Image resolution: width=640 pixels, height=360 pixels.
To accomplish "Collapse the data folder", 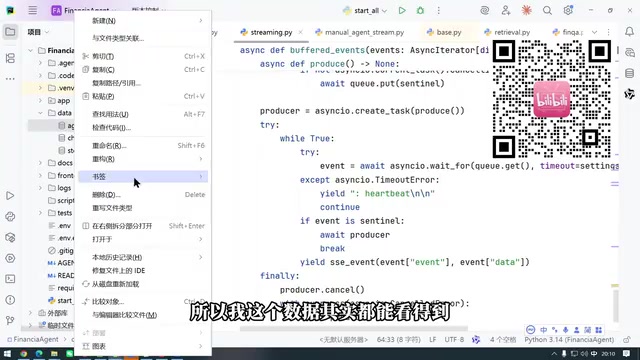I will pos(40,113).
